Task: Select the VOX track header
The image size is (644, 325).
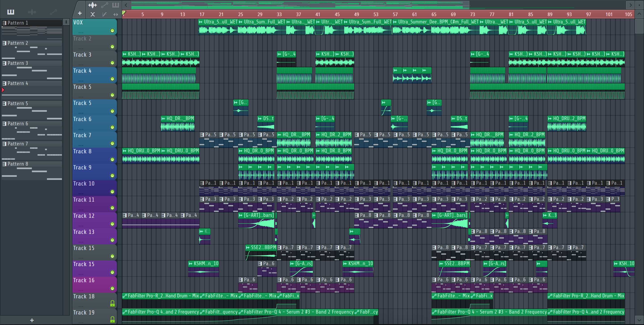Action: (x=95, y=27)
